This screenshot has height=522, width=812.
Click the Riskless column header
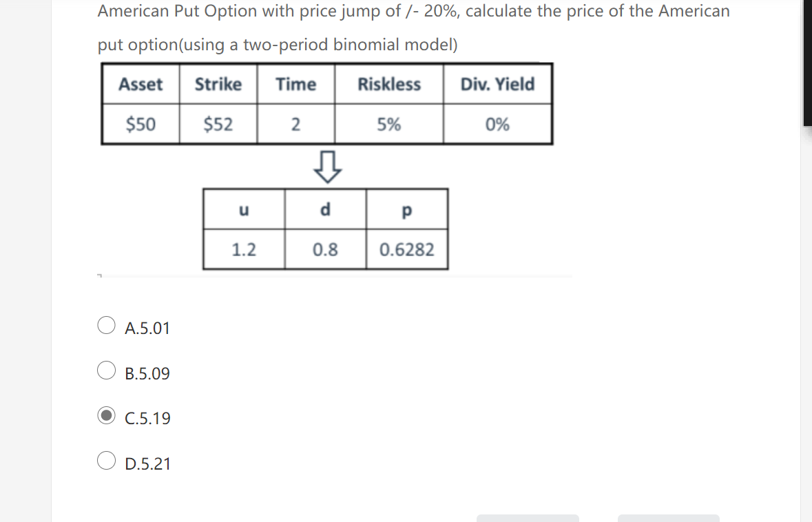click(389, 85)
